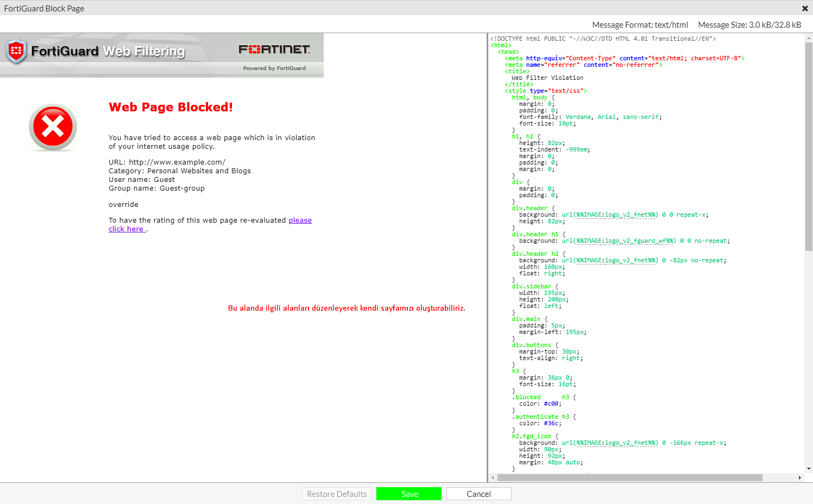Click the FortiGuard shield logo icon
This screenshot has height=504, width=813.
[x=16, y=51]
